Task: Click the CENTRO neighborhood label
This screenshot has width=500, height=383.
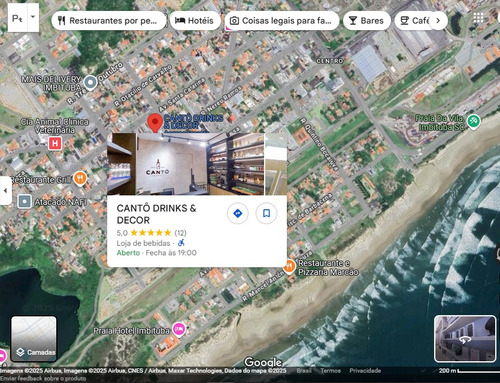Action: click(x=329, y=61)
